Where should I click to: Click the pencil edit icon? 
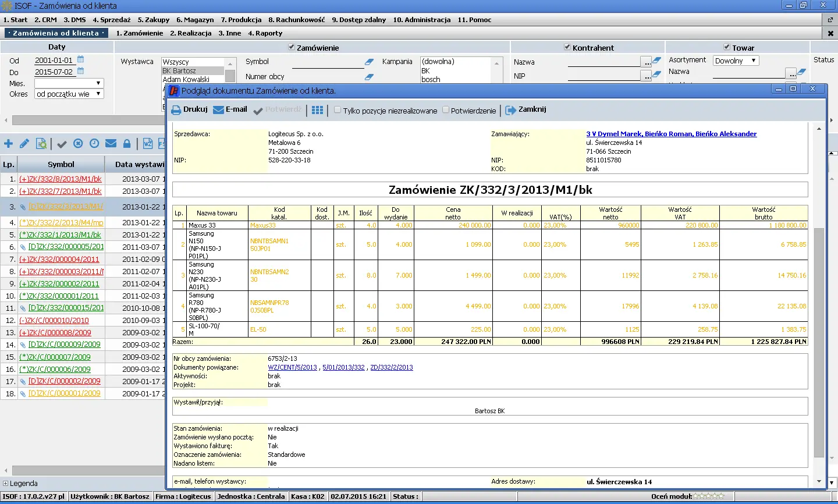point(24,144)
